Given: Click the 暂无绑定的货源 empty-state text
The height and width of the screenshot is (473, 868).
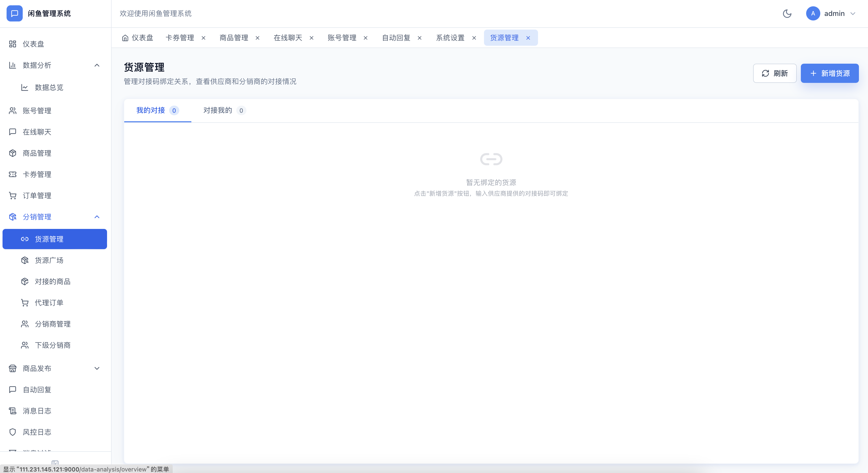Looking at the screenshot, I should pyautogui.click(x=491, y=182).
